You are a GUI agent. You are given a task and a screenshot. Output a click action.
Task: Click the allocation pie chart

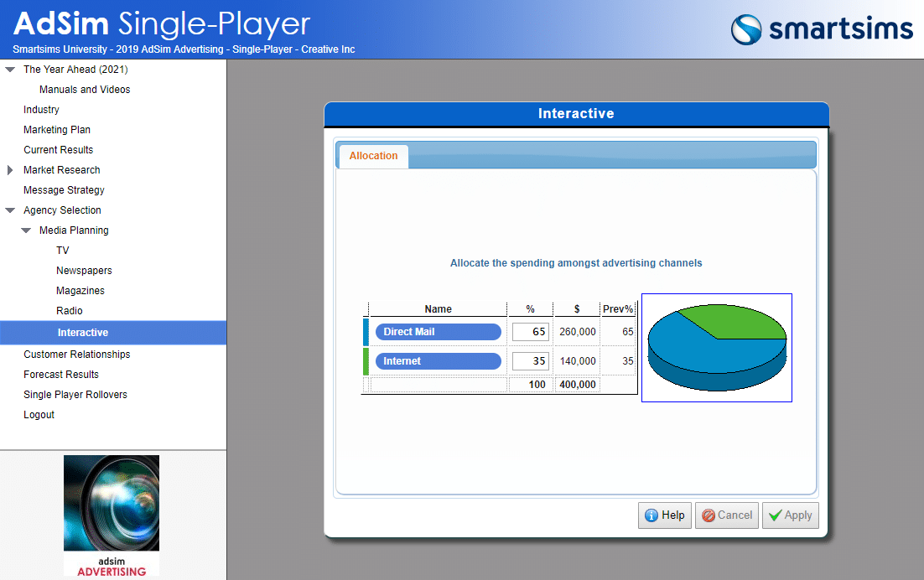coord(717,348)
